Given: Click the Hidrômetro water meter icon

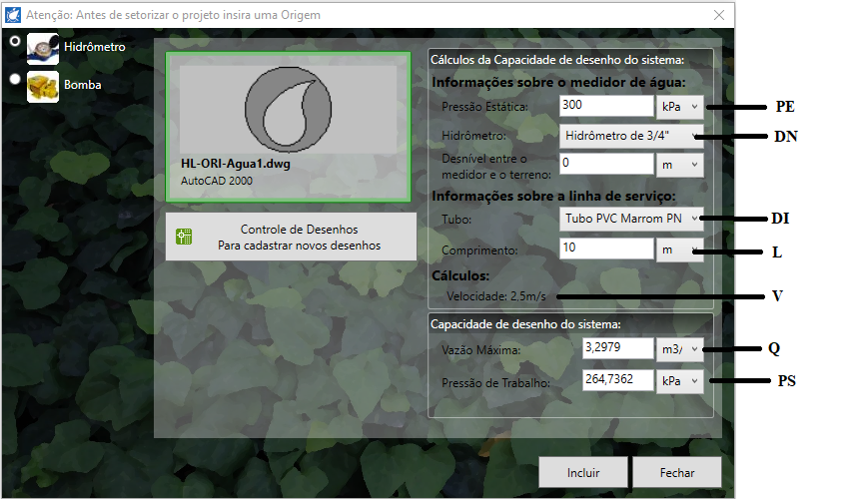Looking at the screenshot, I should [x=43, y=48].
